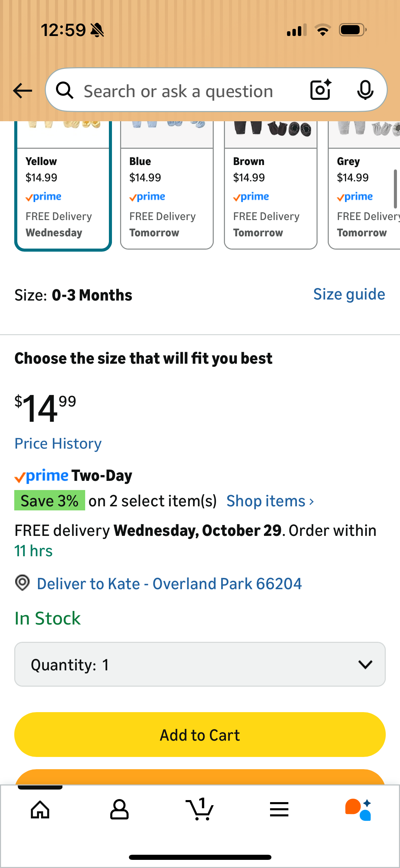This screenshot has width=400, height=868.
Task: Open the hamburger menu icon
Action: (x=279, y=810)
